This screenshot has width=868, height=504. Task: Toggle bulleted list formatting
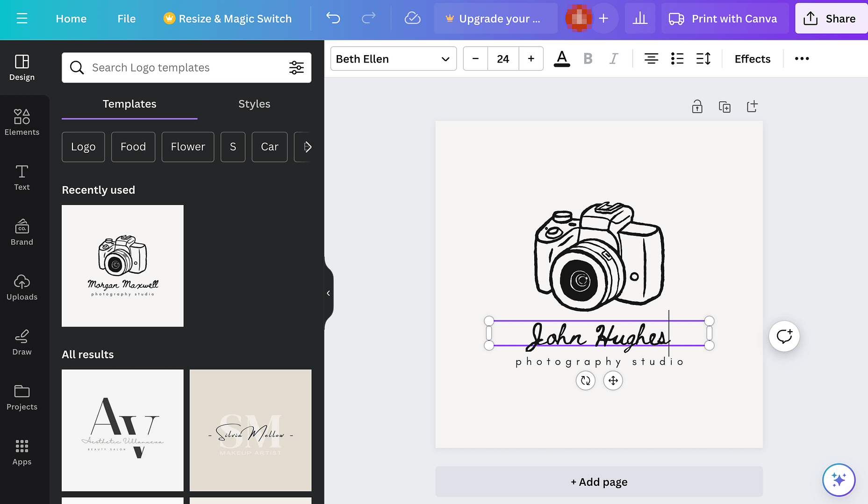point(677,59)
